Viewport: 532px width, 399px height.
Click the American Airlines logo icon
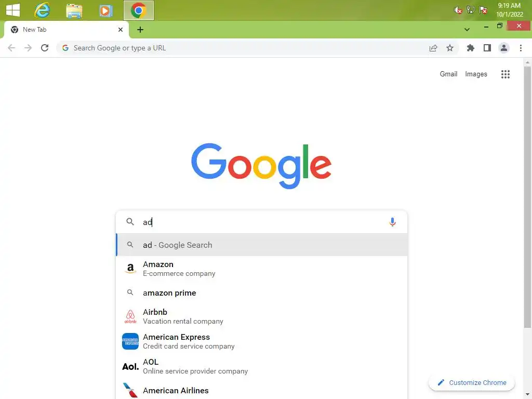[130, 391]
